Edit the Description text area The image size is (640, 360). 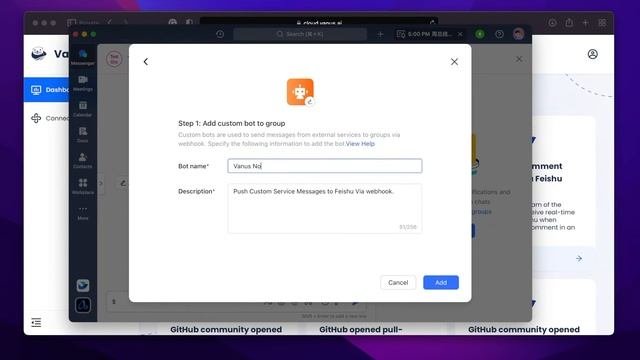pyautogui.click(x=325, y=208)
